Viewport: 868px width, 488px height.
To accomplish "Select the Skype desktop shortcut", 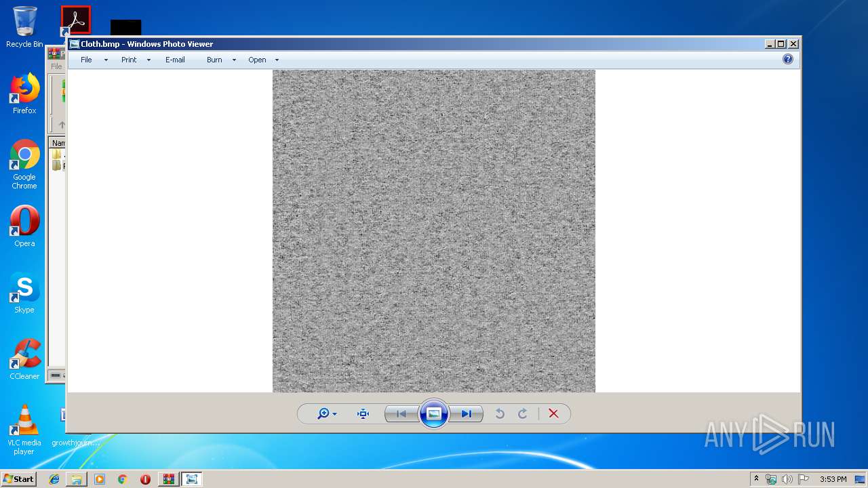I will pyautogui.click(x=24, y=293).
